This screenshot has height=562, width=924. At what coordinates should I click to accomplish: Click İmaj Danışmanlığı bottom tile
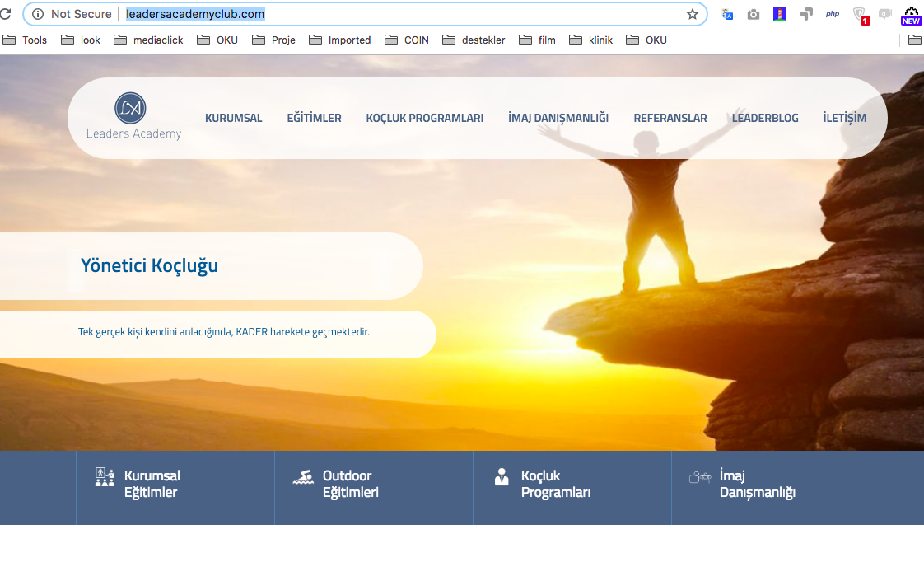[757, 484]
